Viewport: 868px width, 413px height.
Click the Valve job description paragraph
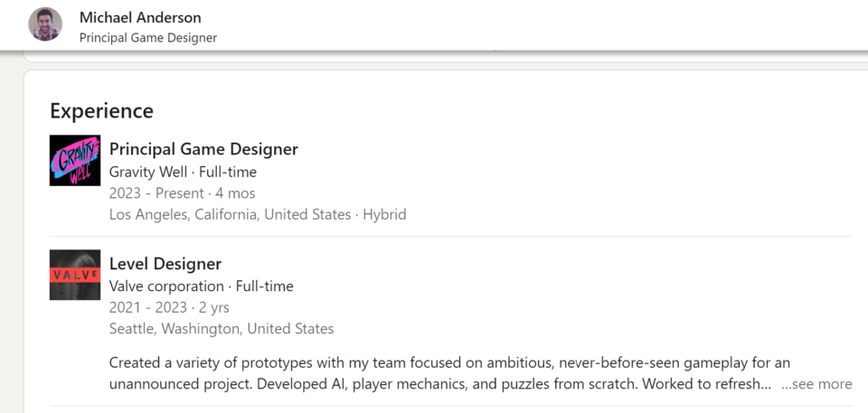(x=449, y=373)
